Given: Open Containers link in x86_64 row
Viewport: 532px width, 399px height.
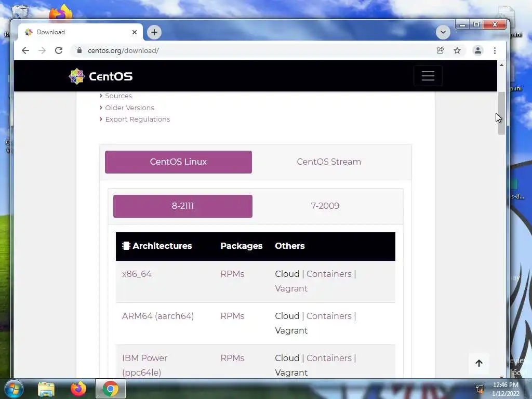Looking at the screenshot, I should 329,274.
